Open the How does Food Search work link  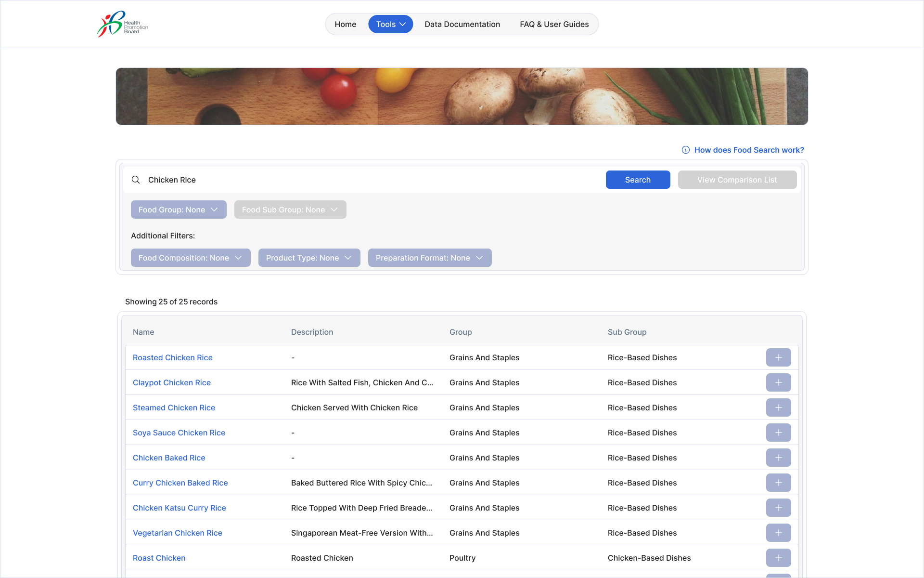(x=749, y=150)
